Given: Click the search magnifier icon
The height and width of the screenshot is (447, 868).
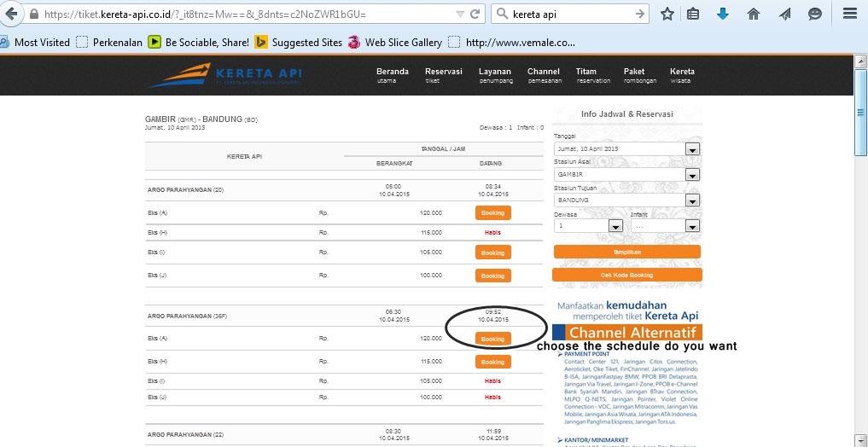Looking at the screenshot, I should click(x=502, y=15).
